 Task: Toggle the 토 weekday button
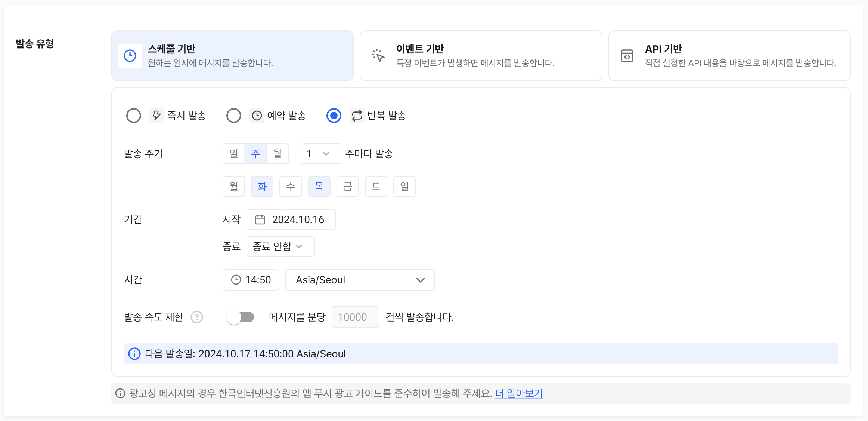[x=376, y=187]
